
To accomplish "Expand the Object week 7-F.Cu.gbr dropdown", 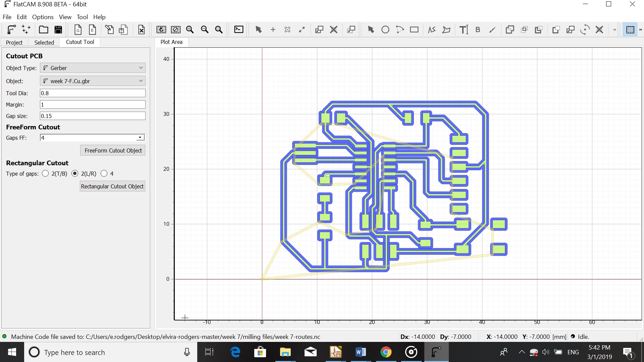I will coord(93,81).
